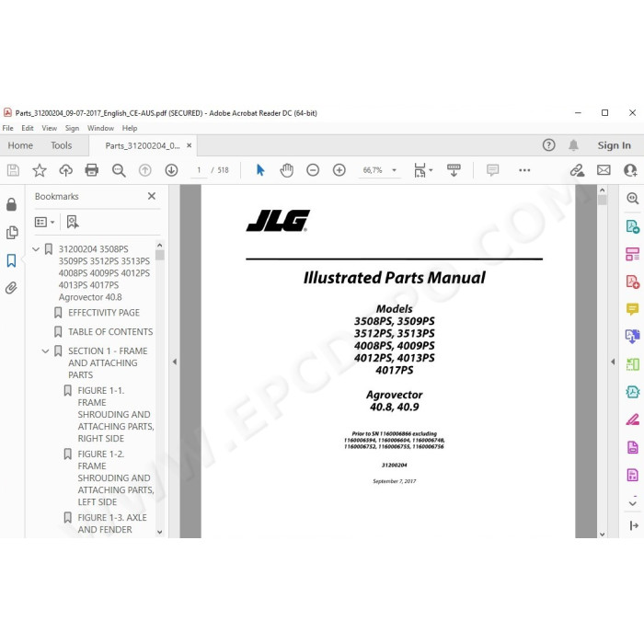Screen dimensions: 644x644
Task: Click the find current bookmark icon
Action: (73, 223)
